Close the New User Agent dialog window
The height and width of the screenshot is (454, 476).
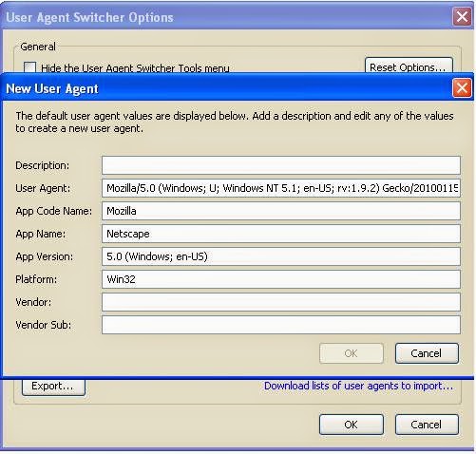tap(462, 88)
